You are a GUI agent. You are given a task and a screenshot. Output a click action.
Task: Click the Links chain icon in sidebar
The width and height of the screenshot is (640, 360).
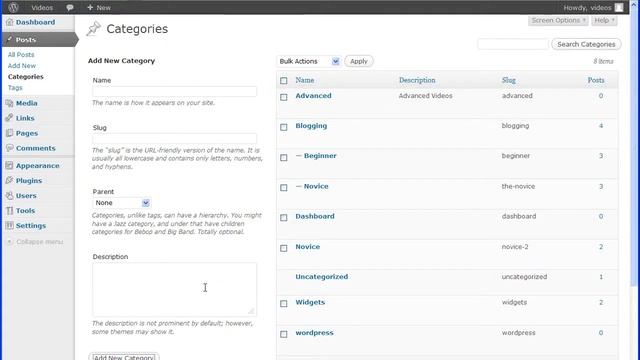[x=9, y=118]
